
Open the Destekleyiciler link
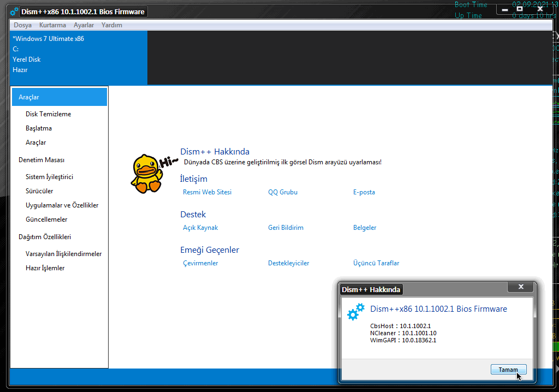(288, 263)
